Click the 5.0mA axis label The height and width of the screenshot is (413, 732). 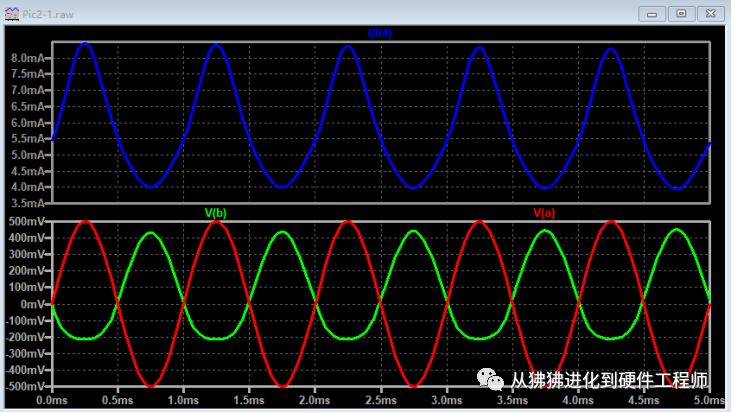pos(28,155)
